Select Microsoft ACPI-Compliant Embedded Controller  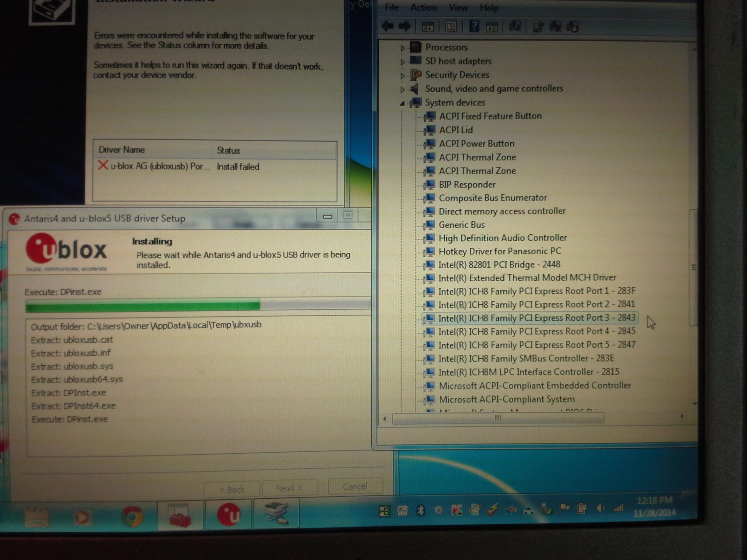(534, 385)
